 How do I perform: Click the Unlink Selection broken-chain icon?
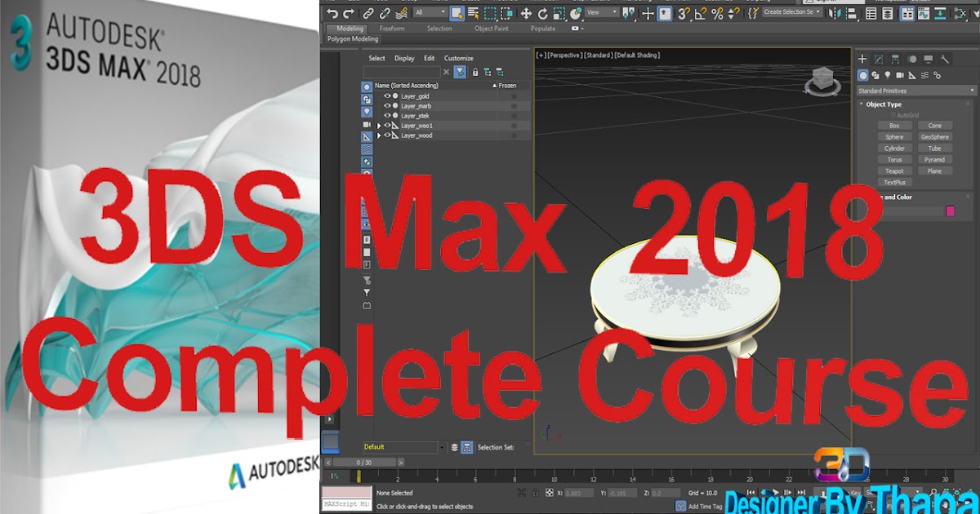click(x=385, y=13)
